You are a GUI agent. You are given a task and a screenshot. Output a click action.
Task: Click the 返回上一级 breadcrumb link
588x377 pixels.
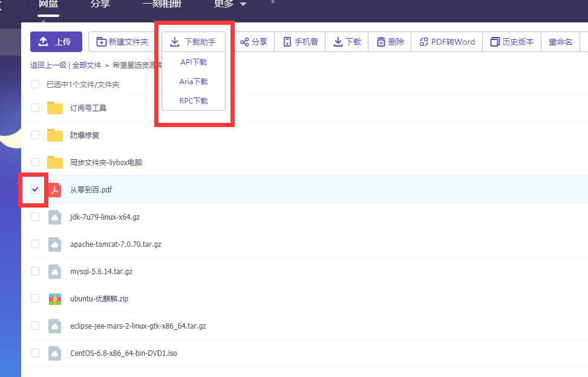click(x=48, y=65)
